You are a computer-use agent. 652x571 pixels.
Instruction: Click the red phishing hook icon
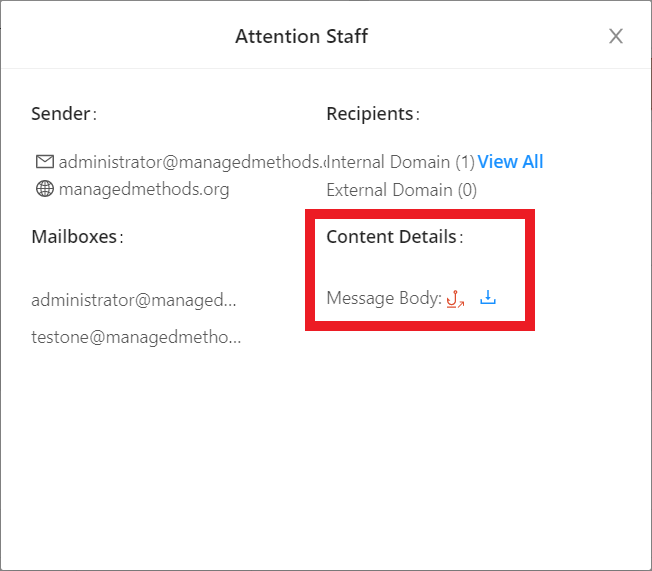tap(455, 298)
